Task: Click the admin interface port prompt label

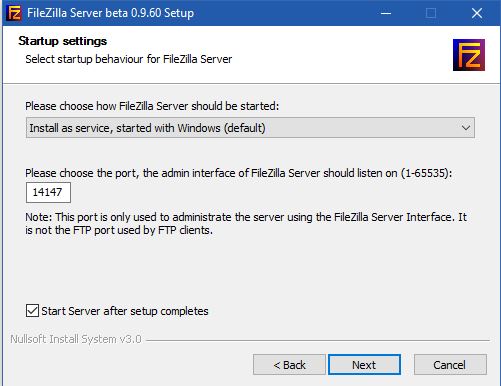Action: tap(239, 173)
